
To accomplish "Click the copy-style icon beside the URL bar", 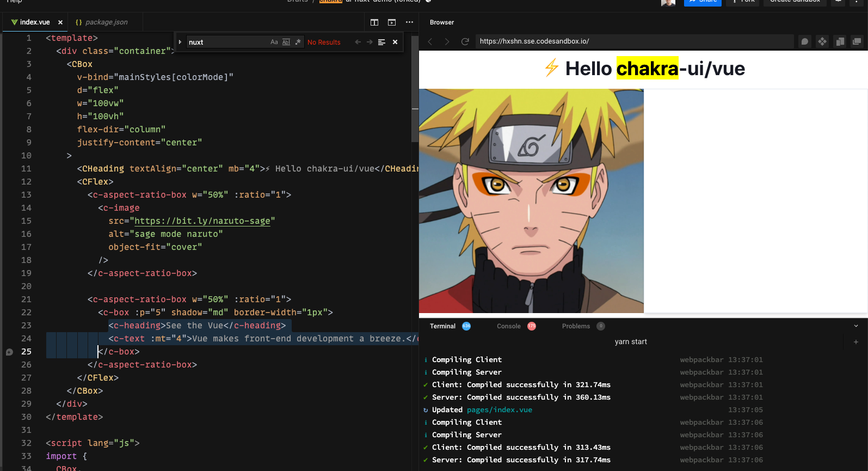I will [x=840, y=41].
